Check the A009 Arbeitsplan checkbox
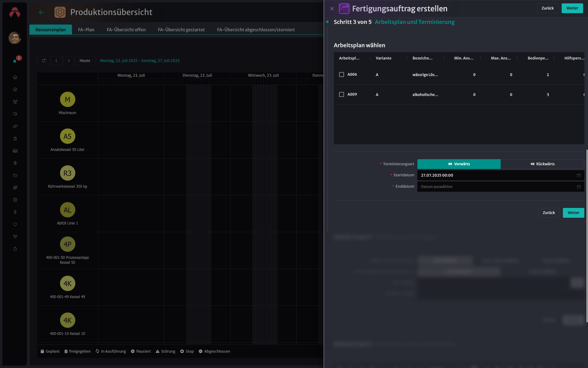This screenshot has width=588, height=368. pyautogui.click(x=341, y=94)
